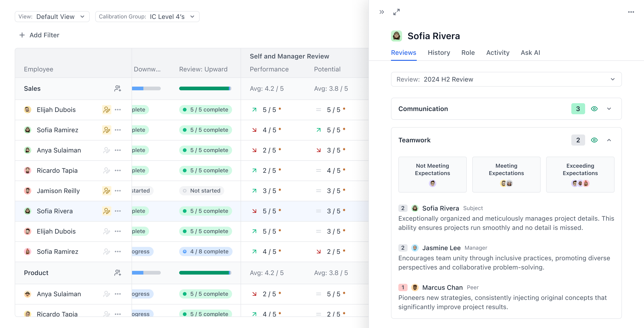Screen dimensions: 644x328
Task: Click plus icon to Add Filter
Action: point(22,35)
